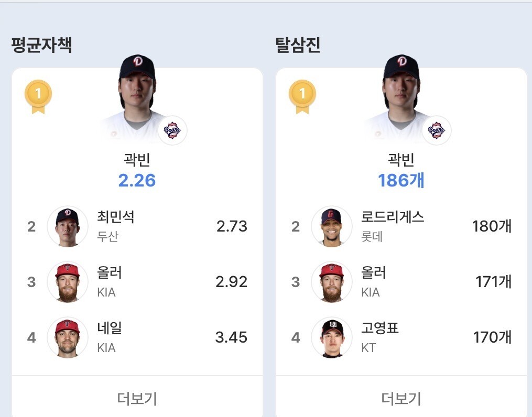532x417 pixels.
Task: Select 최민석 player avatar
Action: [68, 226]
